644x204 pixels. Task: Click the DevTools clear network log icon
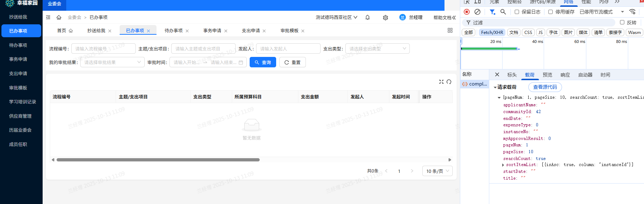[477, 12]
